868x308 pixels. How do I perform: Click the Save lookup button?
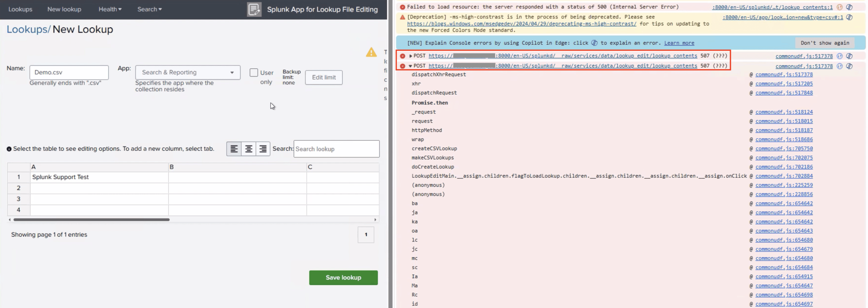point(343,277)
